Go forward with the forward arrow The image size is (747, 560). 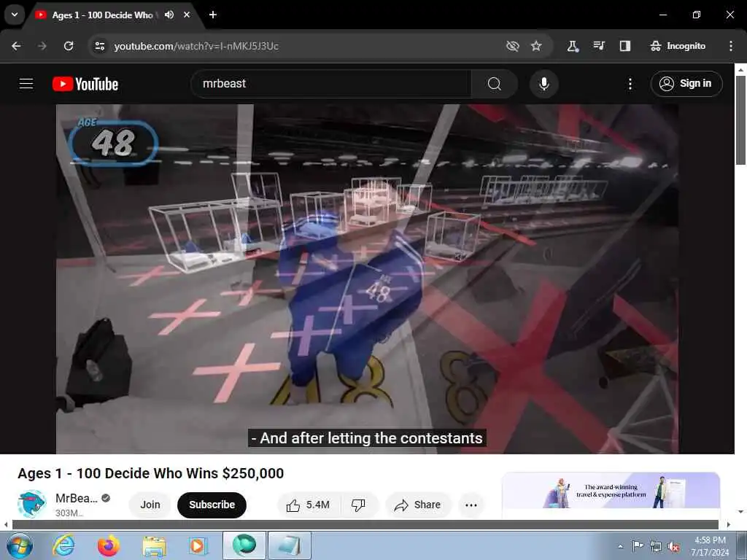tap(42, 46)
